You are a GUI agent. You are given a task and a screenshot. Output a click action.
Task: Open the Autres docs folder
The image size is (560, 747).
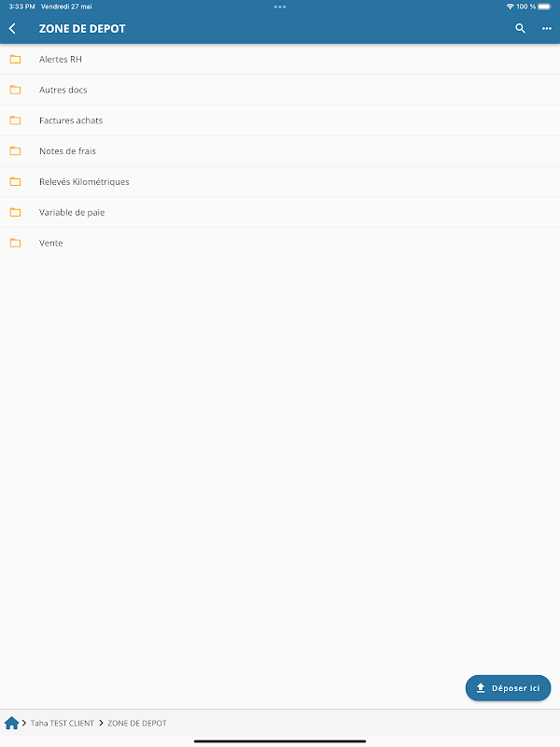coord(280,90)
